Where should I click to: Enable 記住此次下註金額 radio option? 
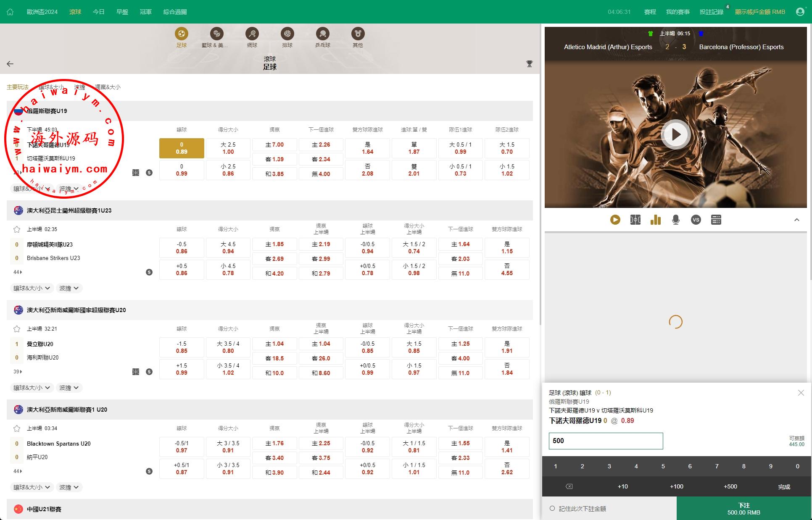552,509
